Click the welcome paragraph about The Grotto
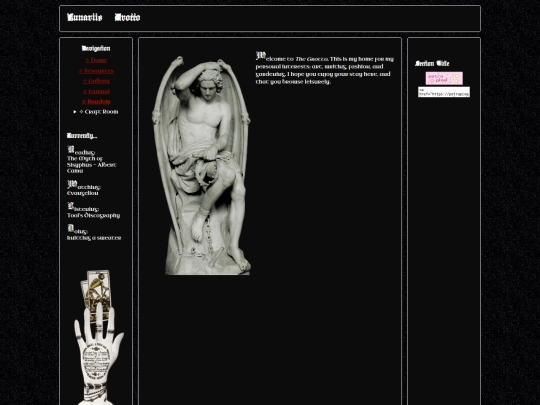Viewport: 540px width, 405px height. [325, 69]
